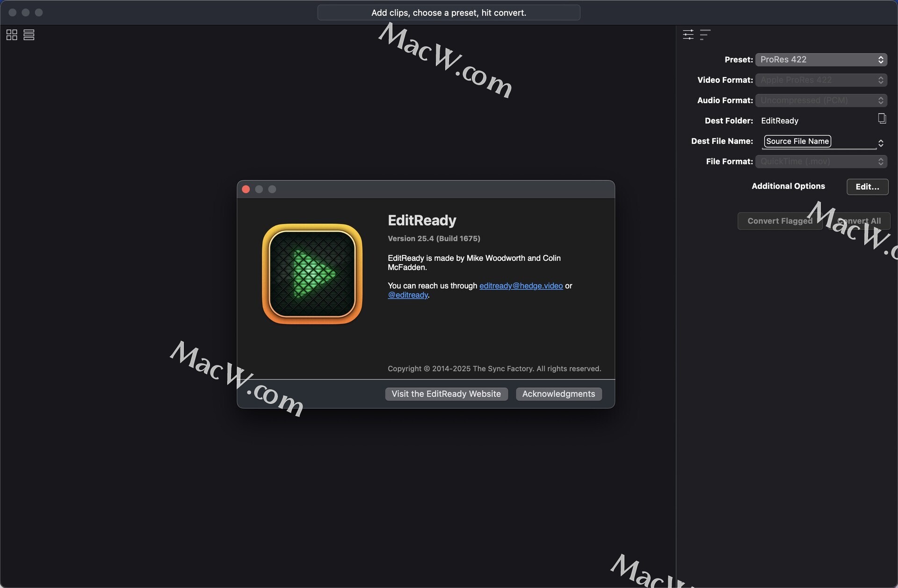Choose destination folder via folder icon
The width and height of the screenshot is (898, 588).
882,119
